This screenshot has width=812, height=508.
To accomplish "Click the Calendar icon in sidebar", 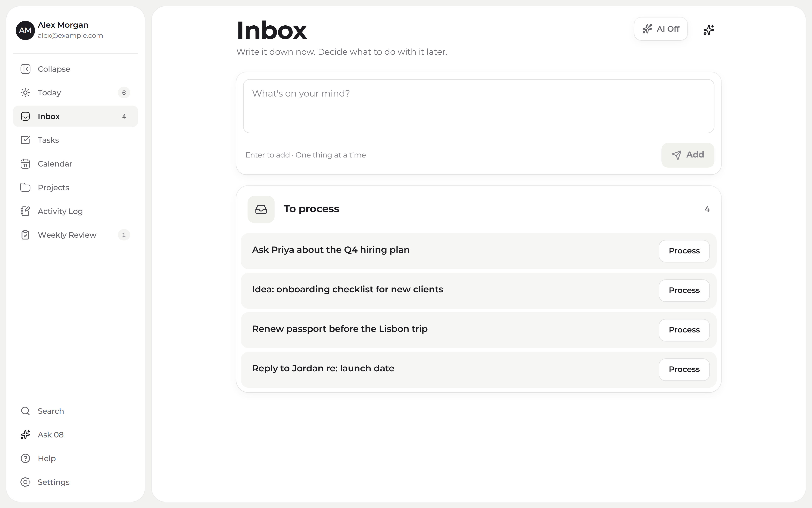I will [x=25, y=164].
